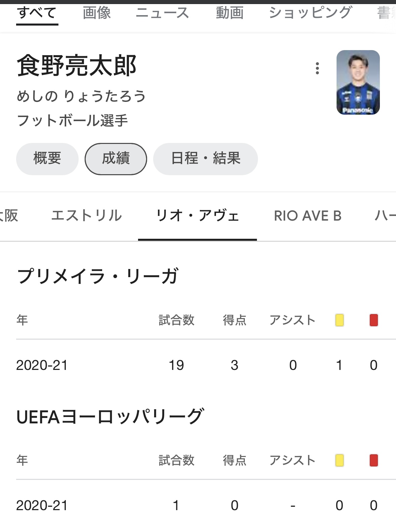396x532 pixels.
Task: Select the リオ・アヴェ team tab
Action: 197,216
